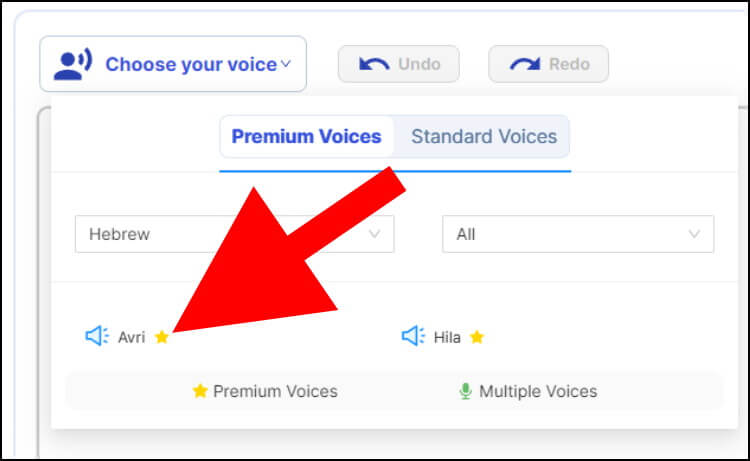
Task: Click the Multiple Voices legend label
Action: pos(538,391)
